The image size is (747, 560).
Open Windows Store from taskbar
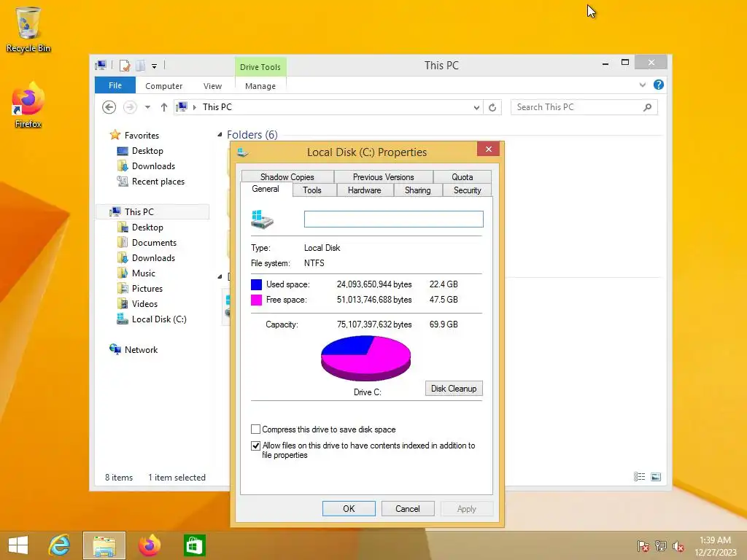click(194, 545)
